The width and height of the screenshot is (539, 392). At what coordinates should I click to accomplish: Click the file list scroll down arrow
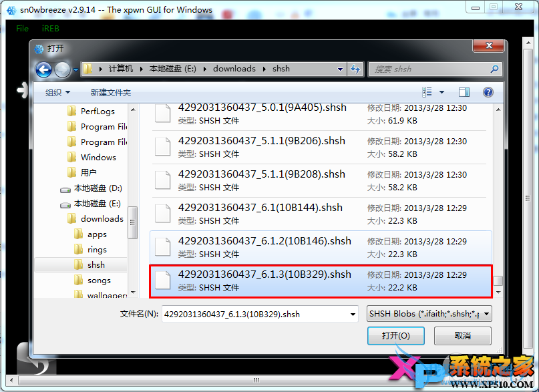click(x=498, y=292)
